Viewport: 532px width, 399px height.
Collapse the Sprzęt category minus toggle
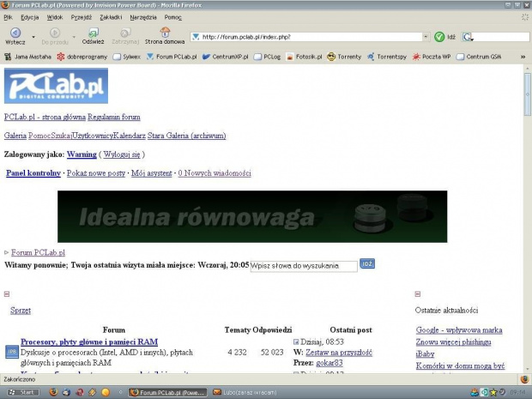tap(7, 294)
